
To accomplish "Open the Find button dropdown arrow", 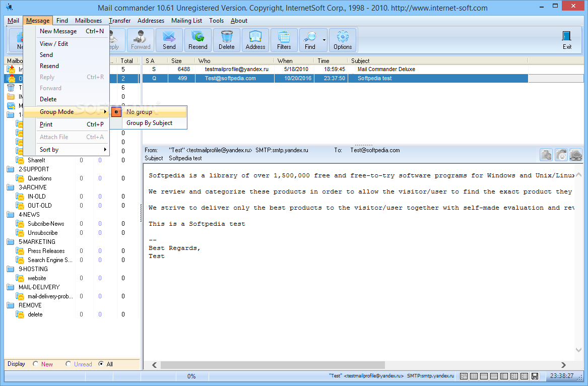I will click(x=324, y=40).
